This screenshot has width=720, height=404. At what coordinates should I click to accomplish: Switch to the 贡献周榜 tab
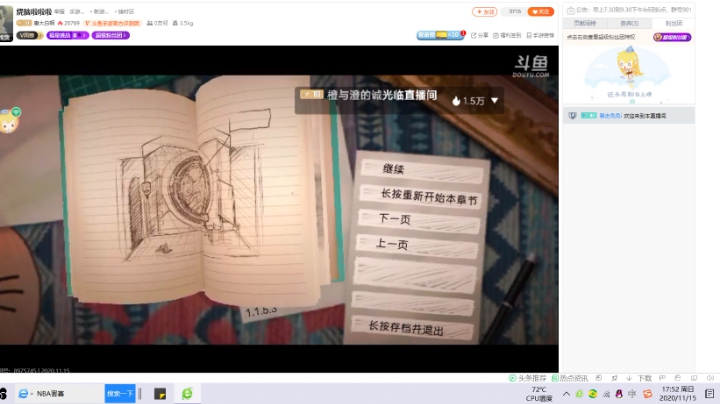[585, 23]
